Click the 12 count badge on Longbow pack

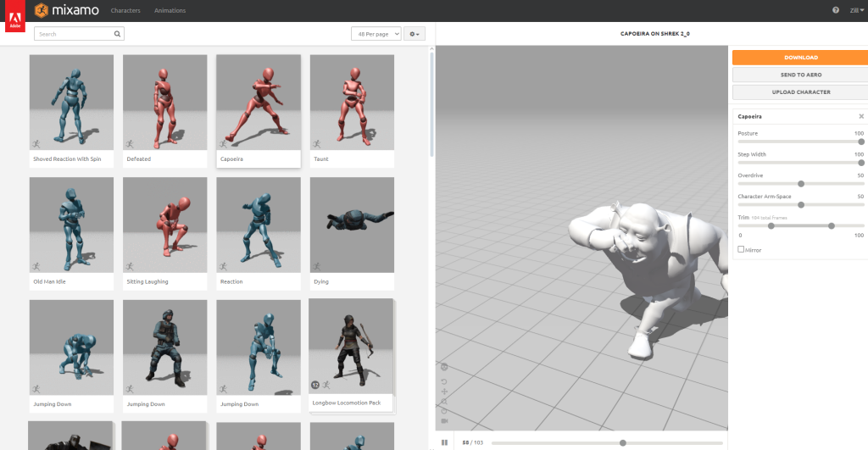[315, 385]
